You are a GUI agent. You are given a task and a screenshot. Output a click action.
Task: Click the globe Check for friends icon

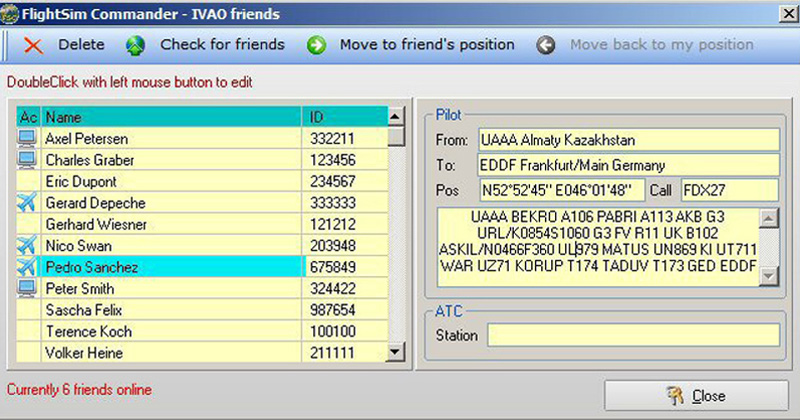point(135,45)
